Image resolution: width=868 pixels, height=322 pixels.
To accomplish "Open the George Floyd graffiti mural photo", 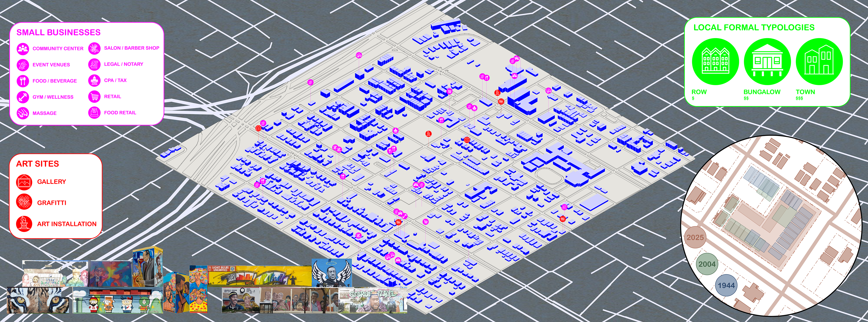I will [373, 301].
